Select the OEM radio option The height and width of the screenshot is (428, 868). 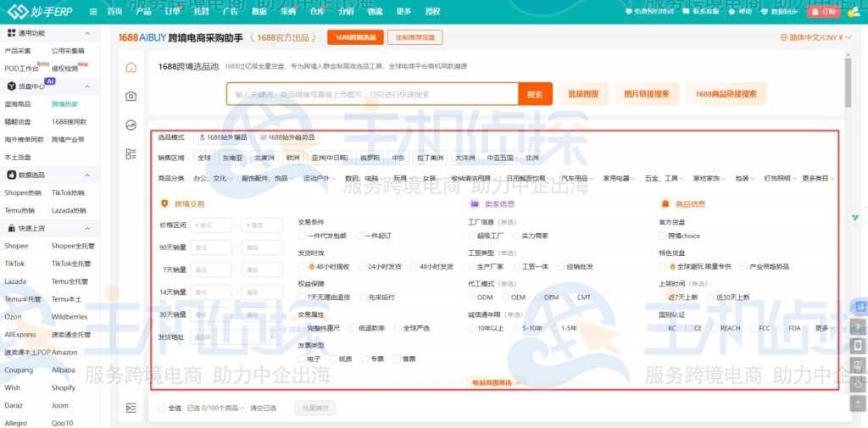click(x=505, y=297)
